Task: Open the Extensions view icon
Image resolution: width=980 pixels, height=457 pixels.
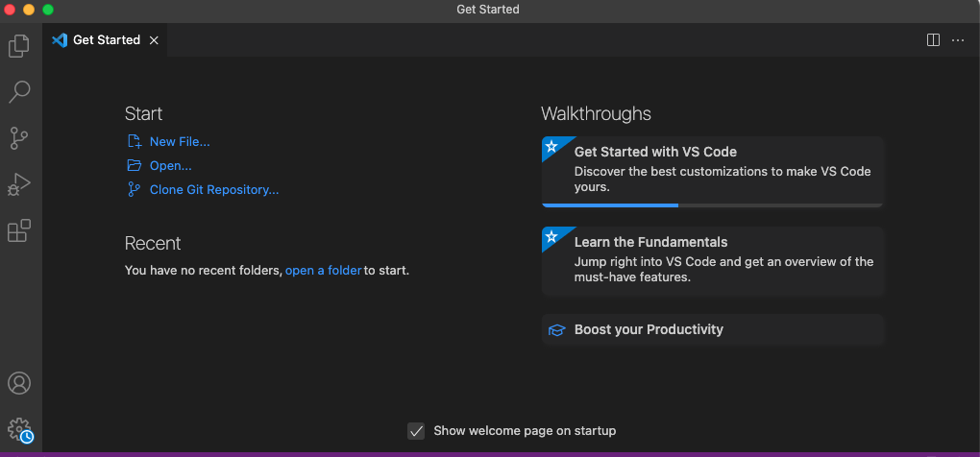Action: (x=19, y=230)
